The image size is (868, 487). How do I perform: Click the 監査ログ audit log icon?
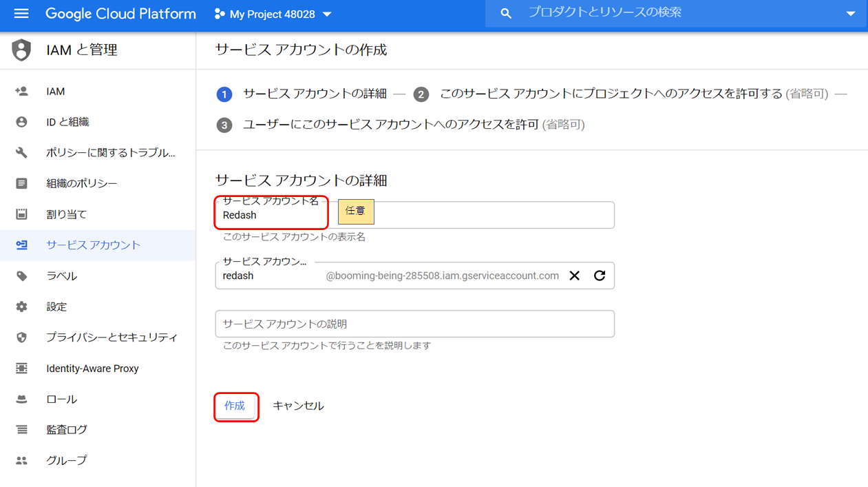[x=21, y=429]
